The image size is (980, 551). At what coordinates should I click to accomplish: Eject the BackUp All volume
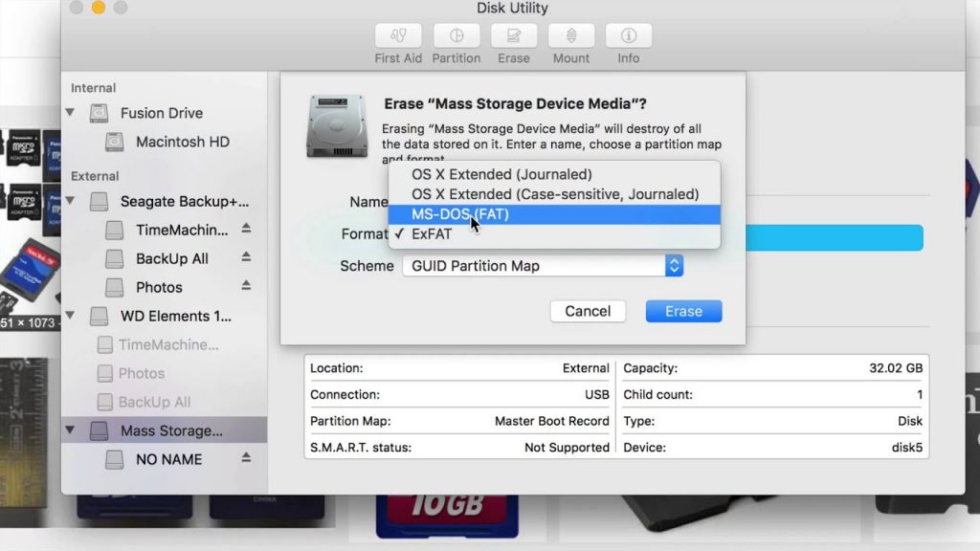[x=246, y=257]
